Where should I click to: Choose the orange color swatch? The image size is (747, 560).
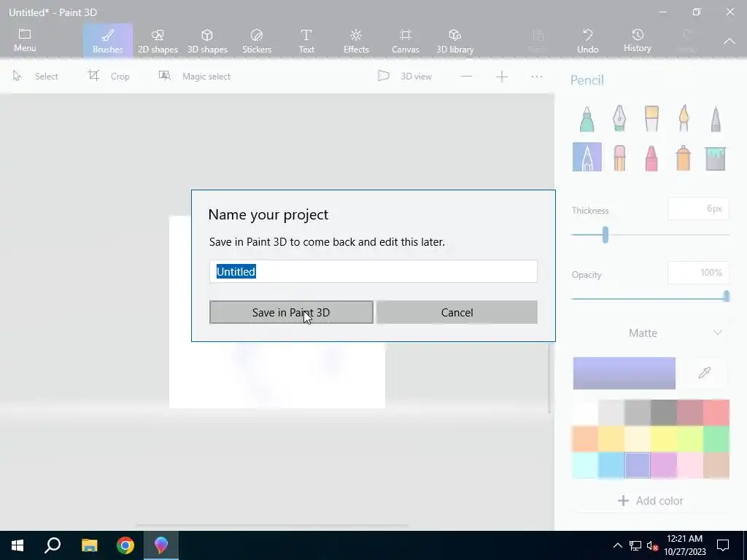point(586,438)
